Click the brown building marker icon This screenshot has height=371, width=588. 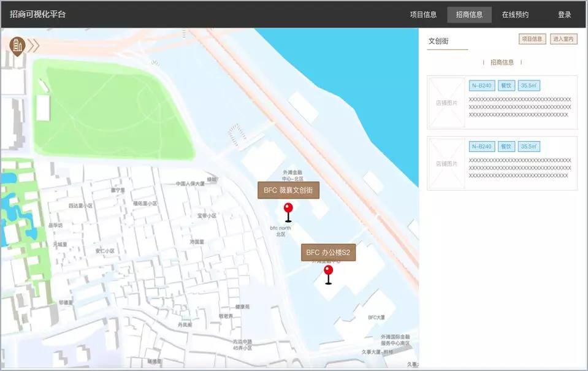(18, 45)
